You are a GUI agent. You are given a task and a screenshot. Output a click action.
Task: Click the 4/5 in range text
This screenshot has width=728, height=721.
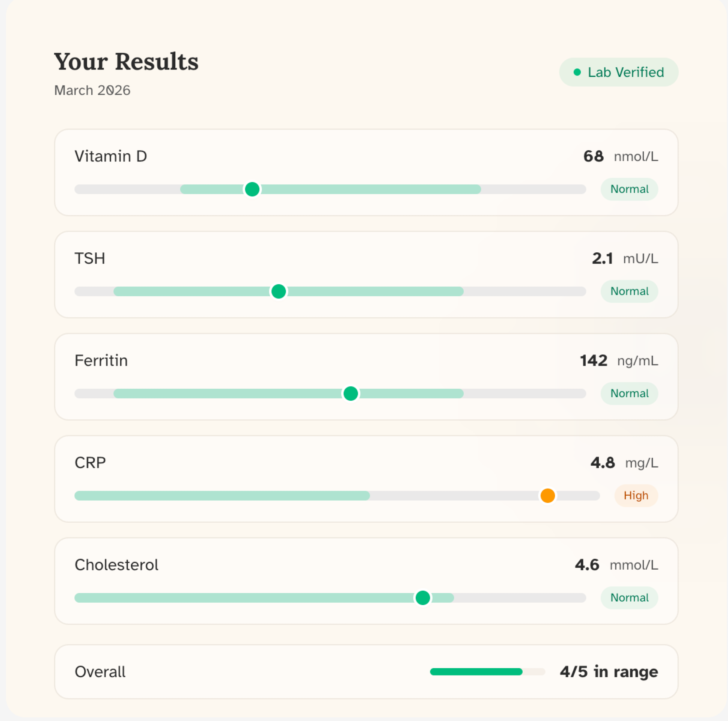[609, 672]
